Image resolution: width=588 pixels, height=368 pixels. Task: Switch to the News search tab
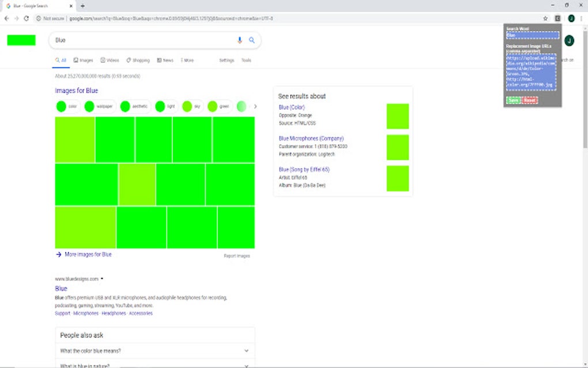(x=165, y=60)
